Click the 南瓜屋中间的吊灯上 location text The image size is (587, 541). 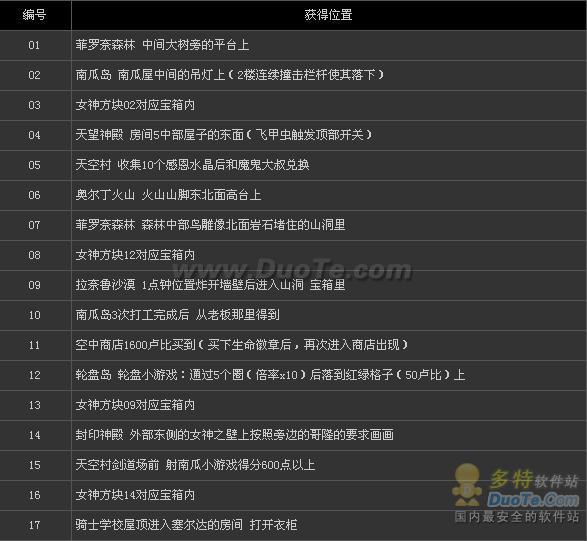coord(230,75)
